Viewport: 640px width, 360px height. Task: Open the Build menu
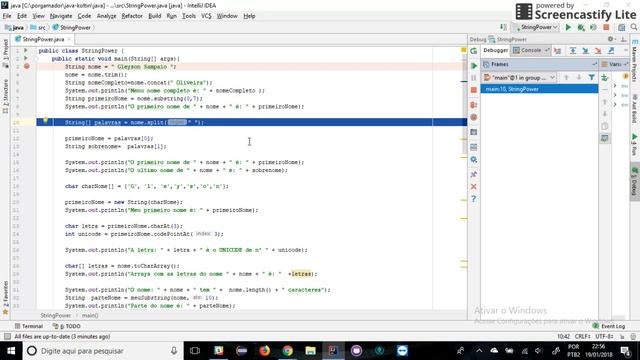154,16
